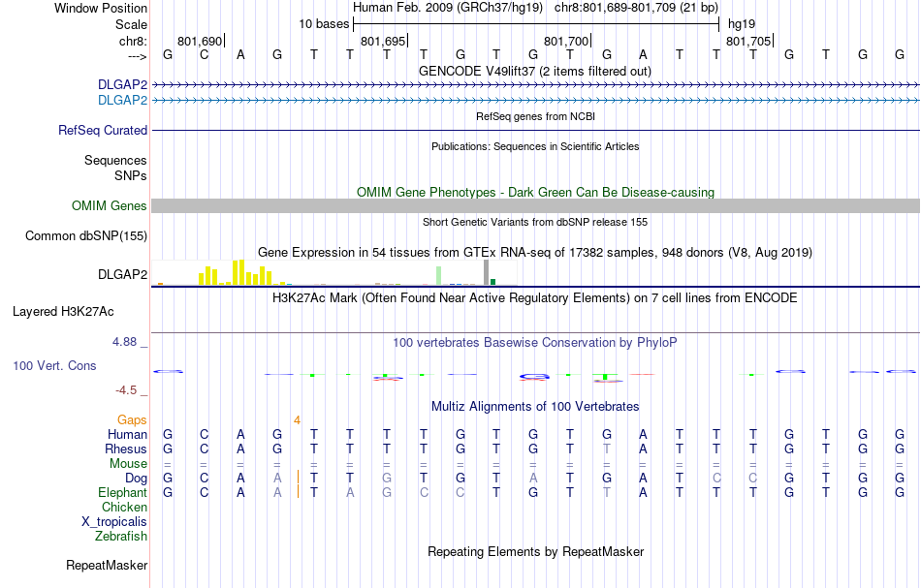921x588 pixels.
Task: Open the dark blue DLGAP2 GENCODE label
Action: [x=123, y=84]
